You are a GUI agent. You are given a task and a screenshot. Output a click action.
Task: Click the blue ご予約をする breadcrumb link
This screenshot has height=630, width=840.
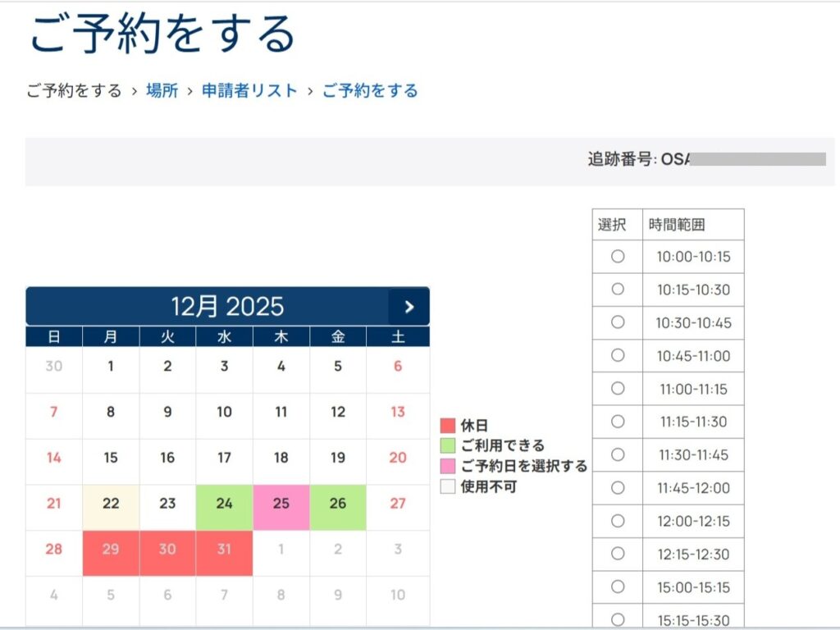[369, 91]
